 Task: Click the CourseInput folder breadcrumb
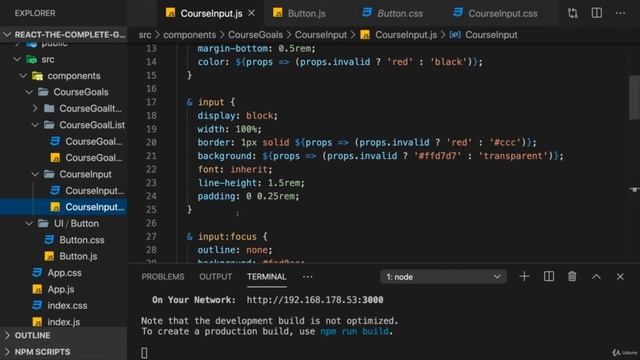321,35
